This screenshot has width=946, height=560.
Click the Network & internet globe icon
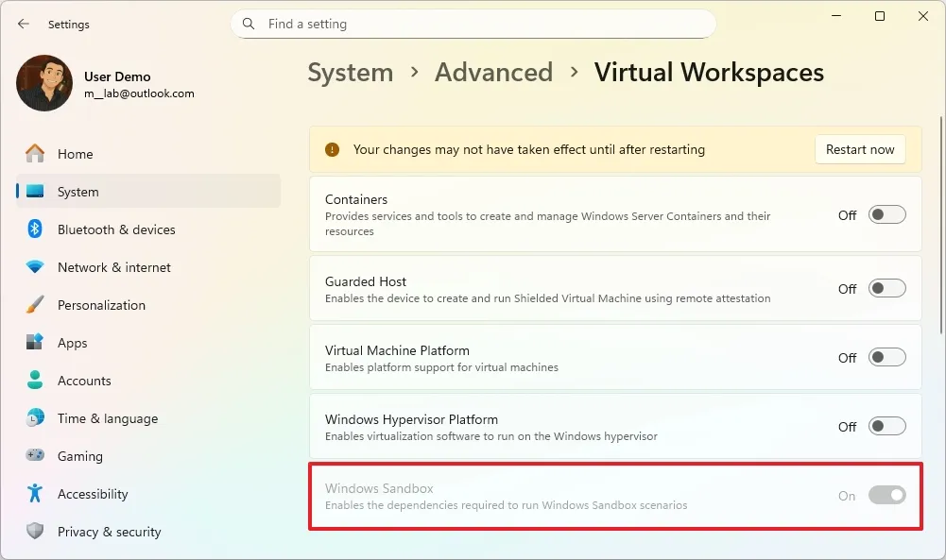coord(34,267)
